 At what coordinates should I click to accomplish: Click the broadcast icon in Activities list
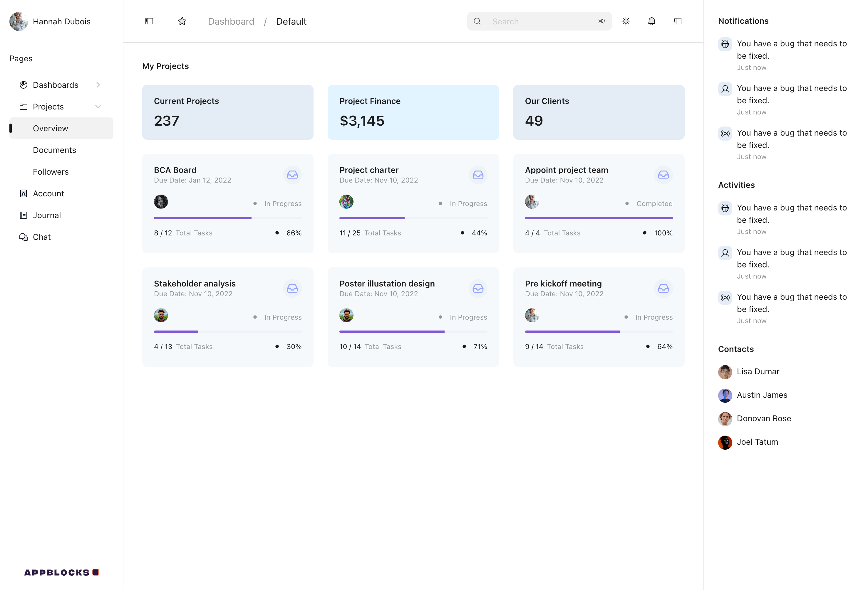[725, 297]
